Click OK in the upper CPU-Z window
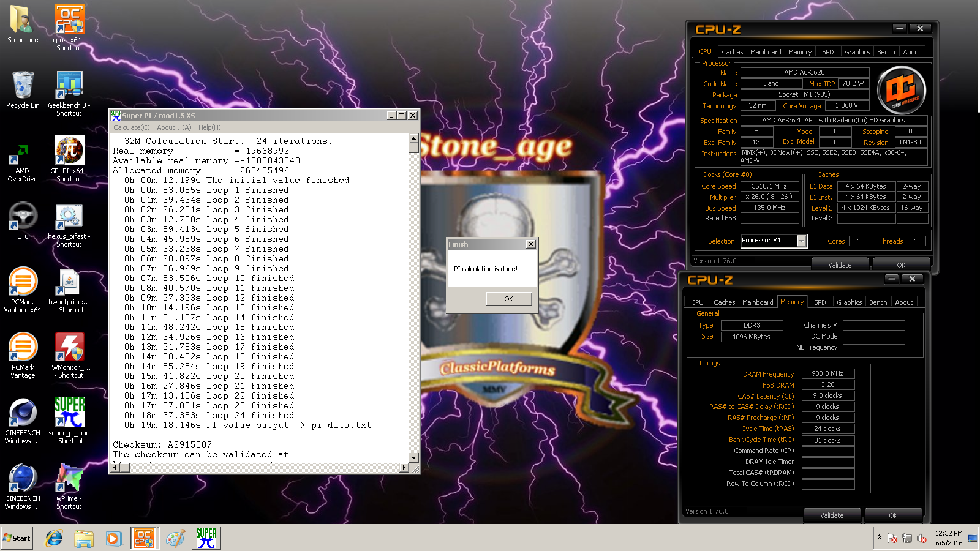 [x=901, y=265]
